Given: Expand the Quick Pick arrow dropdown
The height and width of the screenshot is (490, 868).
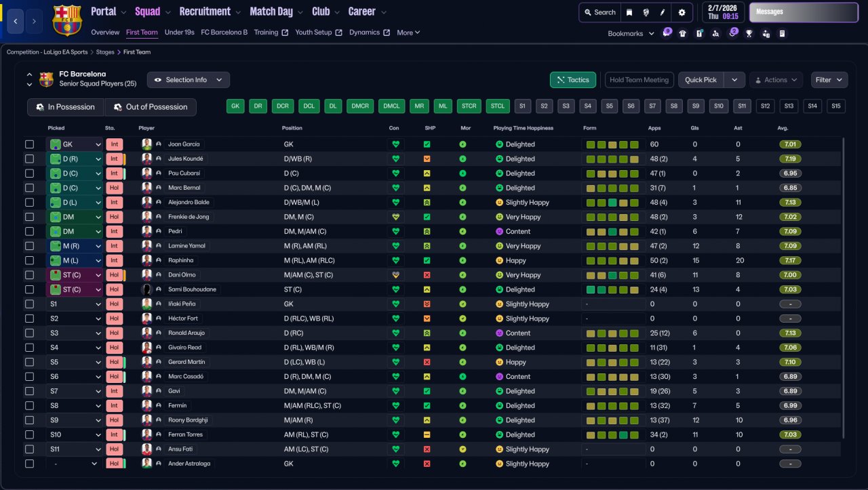Looking at the screenshot, I should (734, 80).
